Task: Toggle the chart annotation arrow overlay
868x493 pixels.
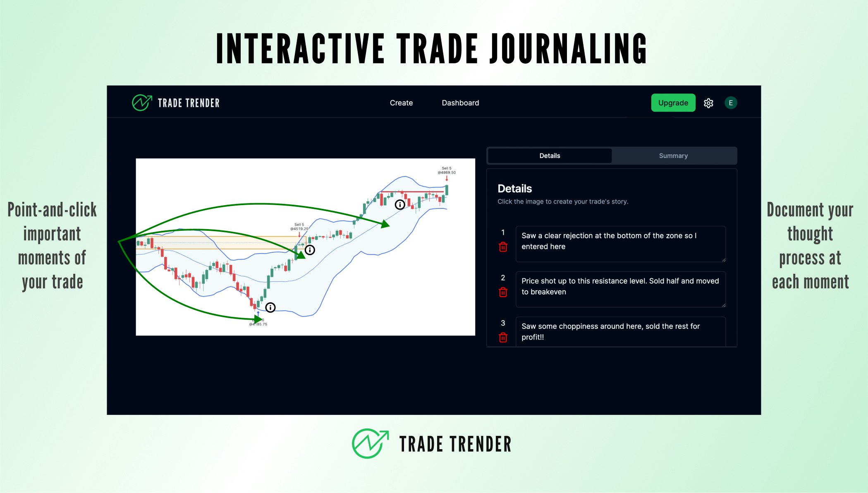Action: tap(270, 307)
